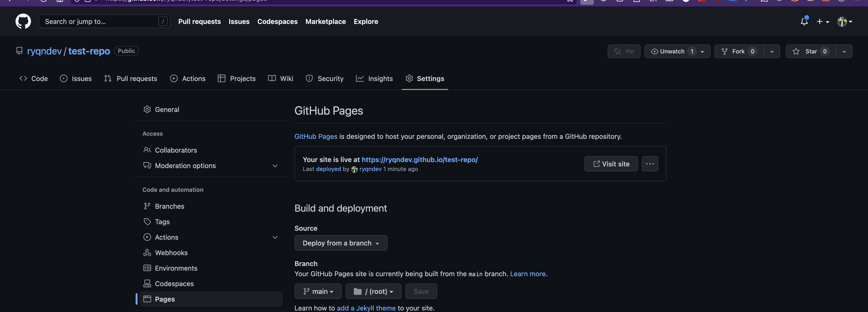Open General settings in sidebar
The width and height of the screenshot is (868, 312).
tap(211, 109)
